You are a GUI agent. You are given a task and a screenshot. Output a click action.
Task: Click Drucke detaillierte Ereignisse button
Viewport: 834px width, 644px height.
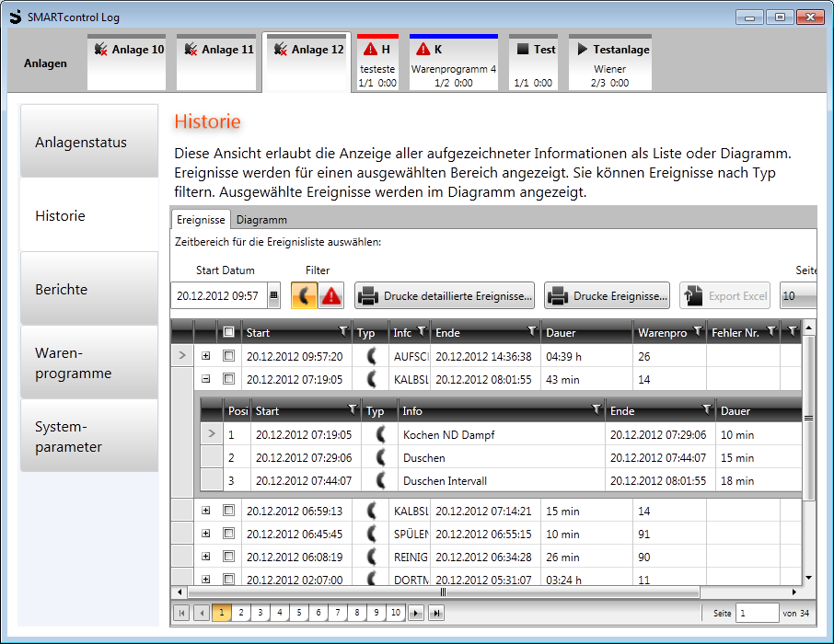(x=445, y=296)
